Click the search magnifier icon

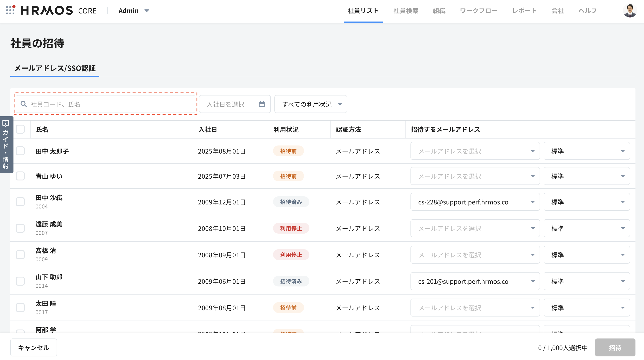pos(24,104)
